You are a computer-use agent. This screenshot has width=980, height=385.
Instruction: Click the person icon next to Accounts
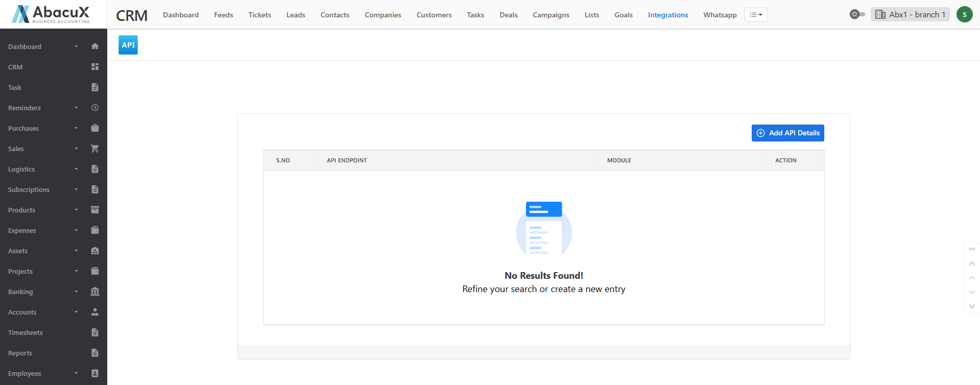click(94, 312)
